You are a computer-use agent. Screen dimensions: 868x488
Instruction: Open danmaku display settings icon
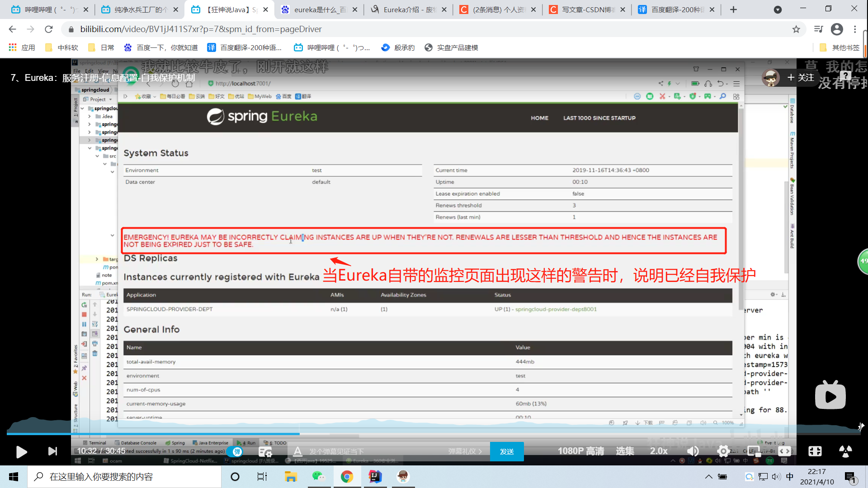[265, 451]
